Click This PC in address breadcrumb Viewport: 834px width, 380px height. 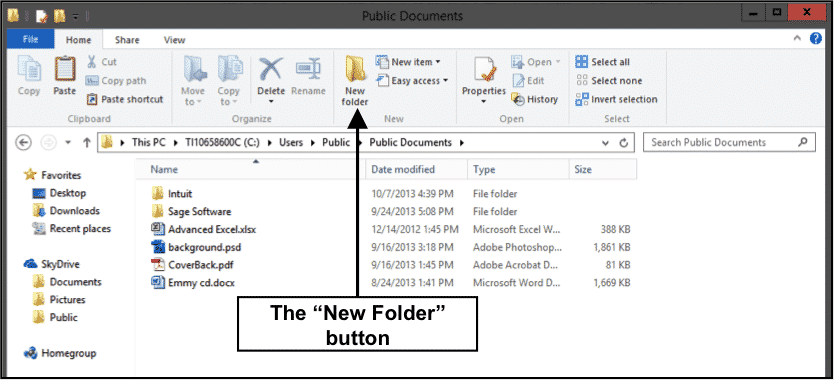(149, 143)
